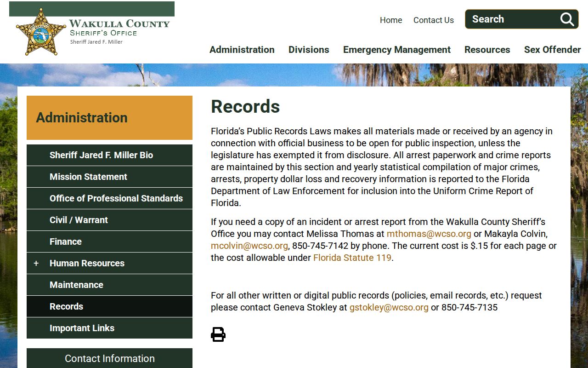Select Mission Statement in sidebar
Image resolution: width=588 pixels, height=368 pixels.
point(109,177)
